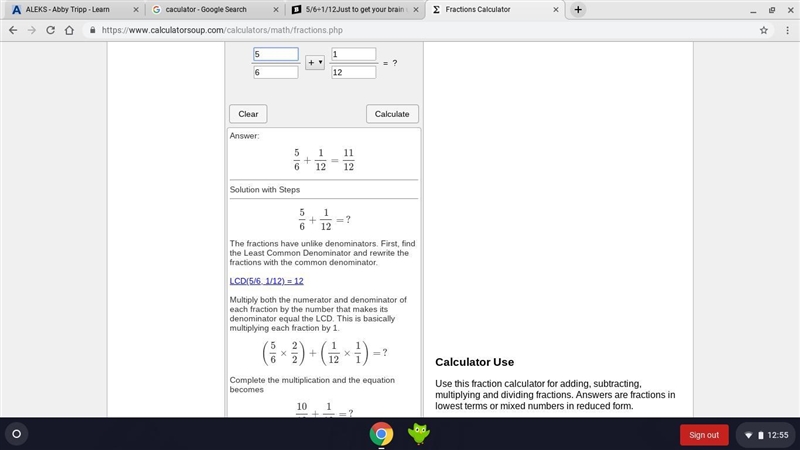Click the Calculate button
The width and height of the screenshot is (800, 450).
392,114
